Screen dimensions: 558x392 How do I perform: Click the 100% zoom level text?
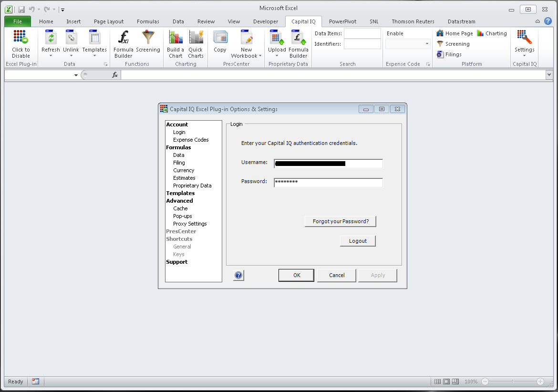[x=471, y=382]
